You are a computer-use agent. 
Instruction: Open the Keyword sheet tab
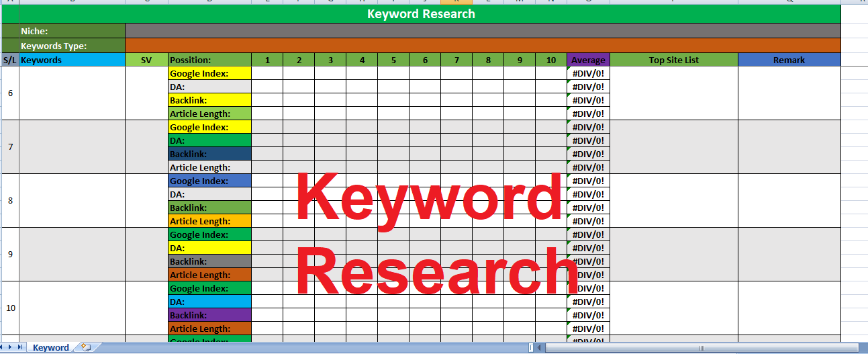click(50, 348)
